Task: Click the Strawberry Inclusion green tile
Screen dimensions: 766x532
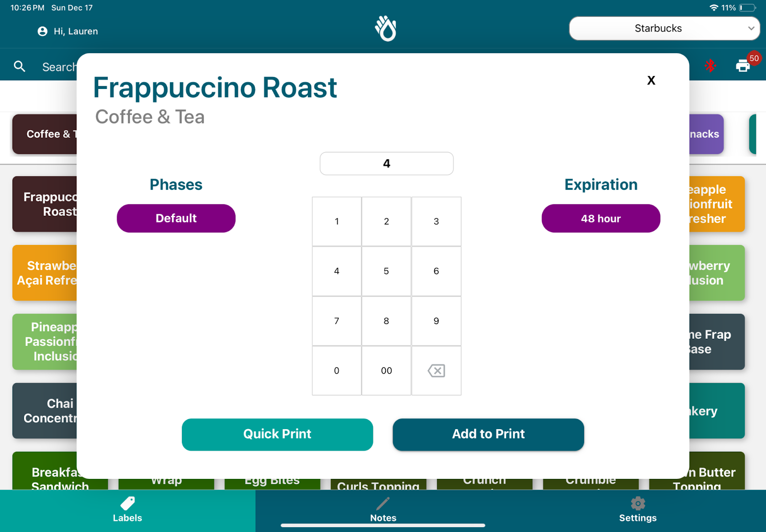Action: point(717,273)
